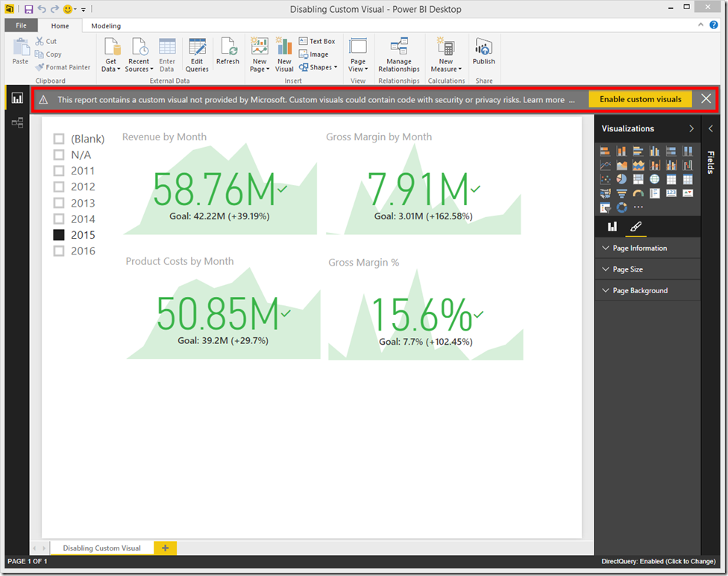Click Enable custom visuals button
The image size is (728, 576).
(x=640, y=99)
